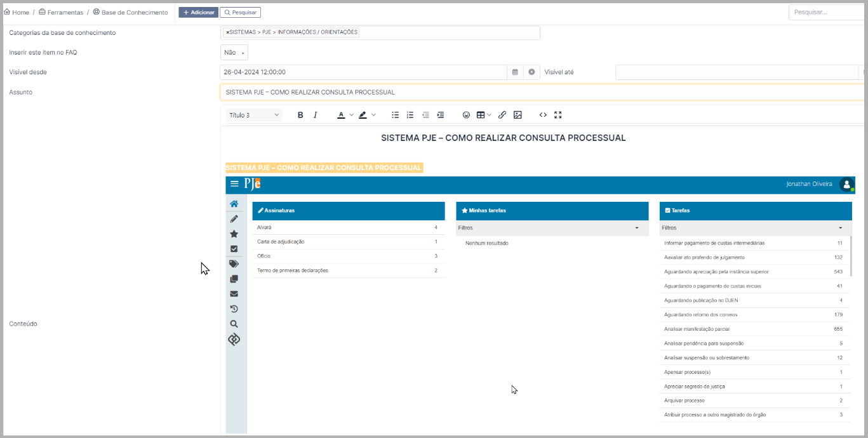
Task: Toggle italic formatting in the editor
Action: [x=315, y=115]
